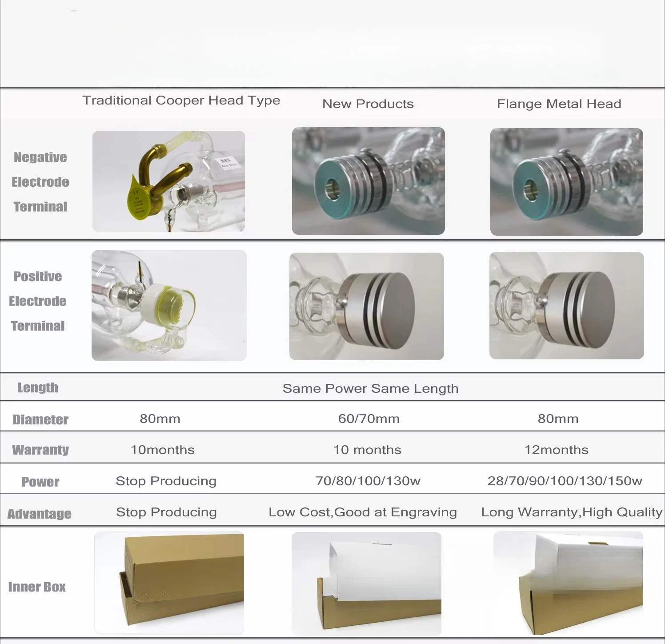Open the Flange Metal Head negative electrode photo

coord(567,182)
